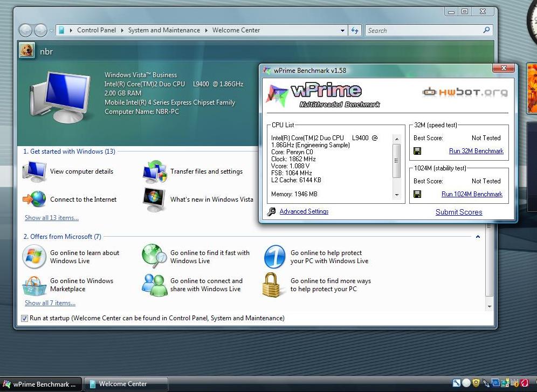The width and height of the screenshot is (537, 392).
Task: Click CPU List scroll down arrow
Action: point(397,195)
